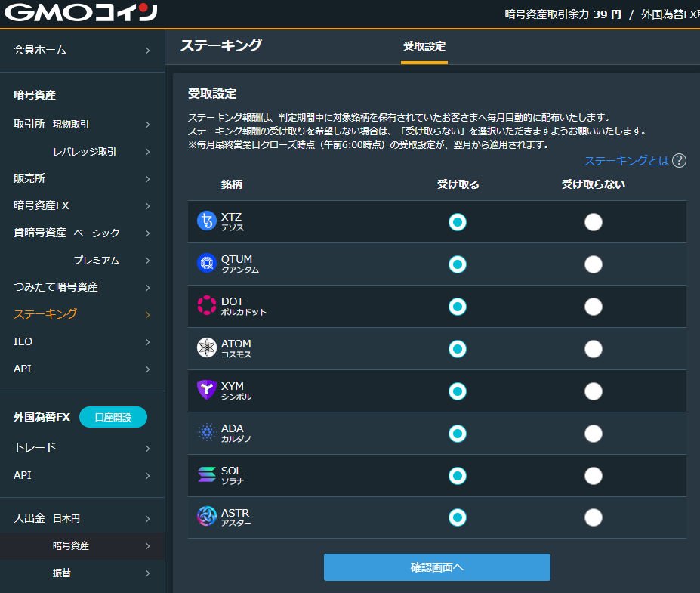Open 暗号資産FX menu item
700x593 pixels.
pos(82,205)
